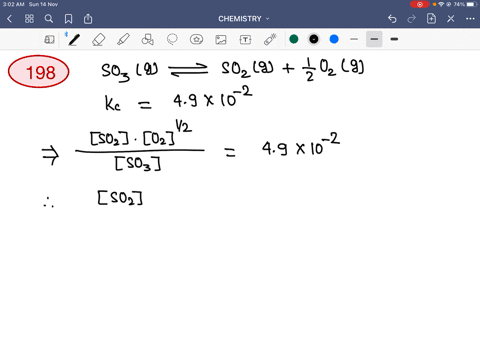
Task: Tap the screen recording indicator in status bar
Action: coord(420,4)
